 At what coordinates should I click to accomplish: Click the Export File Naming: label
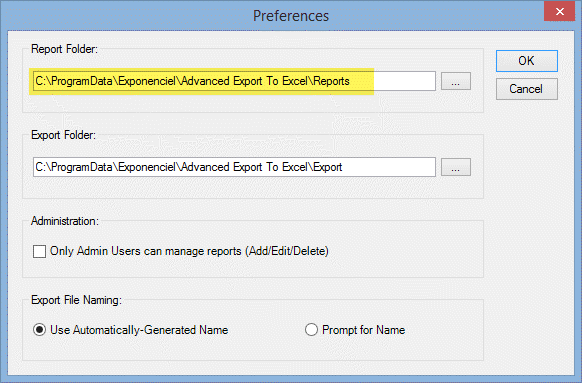pyautogui.click(x=76, y=300)
